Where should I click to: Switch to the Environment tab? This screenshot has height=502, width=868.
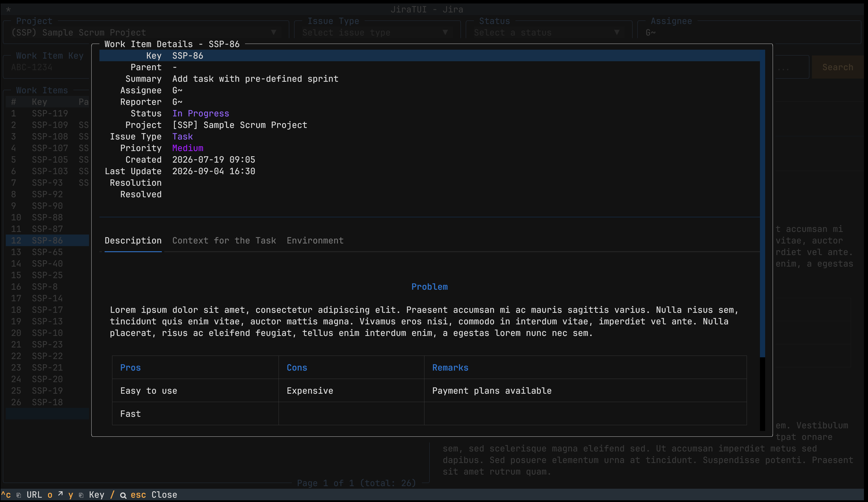point(315,240)
